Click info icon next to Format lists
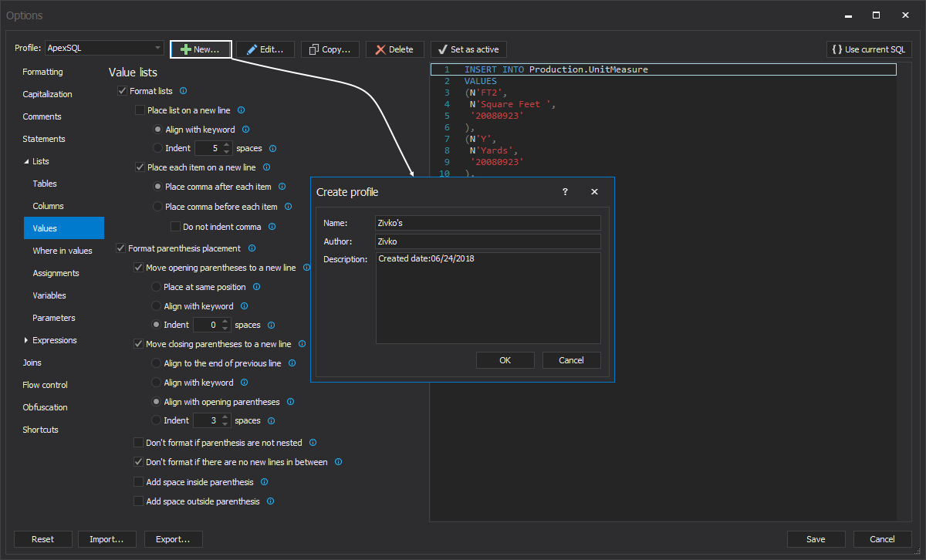This screenshot has height=560, width=926. tap(183, 91)
